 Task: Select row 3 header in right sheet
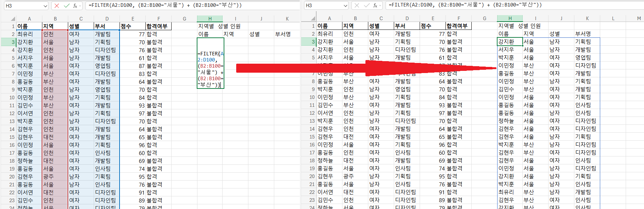[309, 42]
